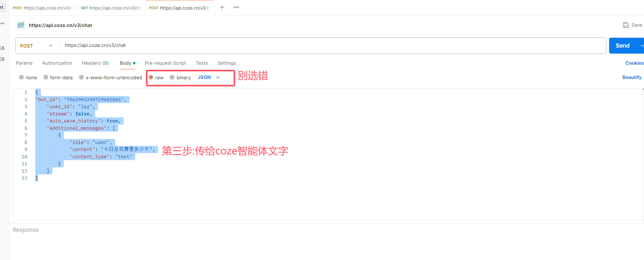This screenshot has width=644, height=260.
Task: Open the Settings tab
Action: tap(227, 63)
